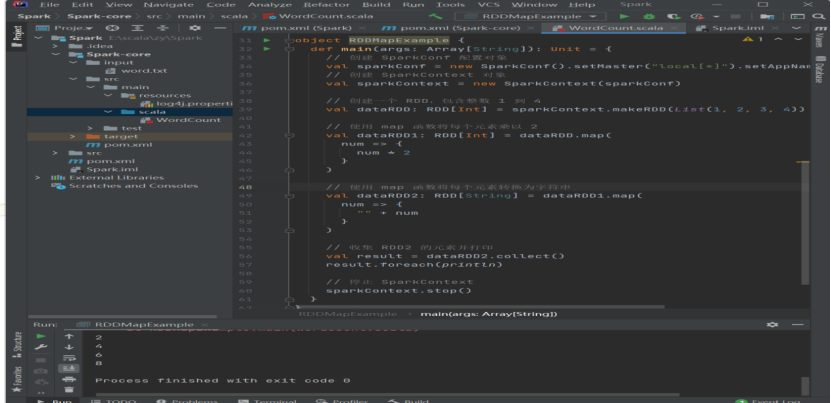Open Terminal tool window at bottom
Screen dimensions: 831x403
[x=268, y=401]
